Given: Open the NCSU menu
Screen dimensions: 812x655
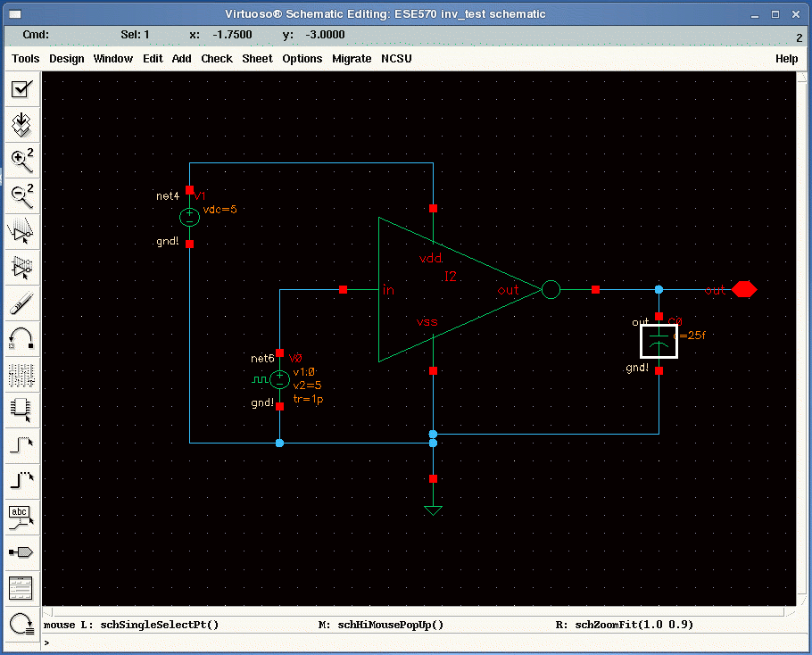Looking at the screenshot, I should [x=397, y=59].
